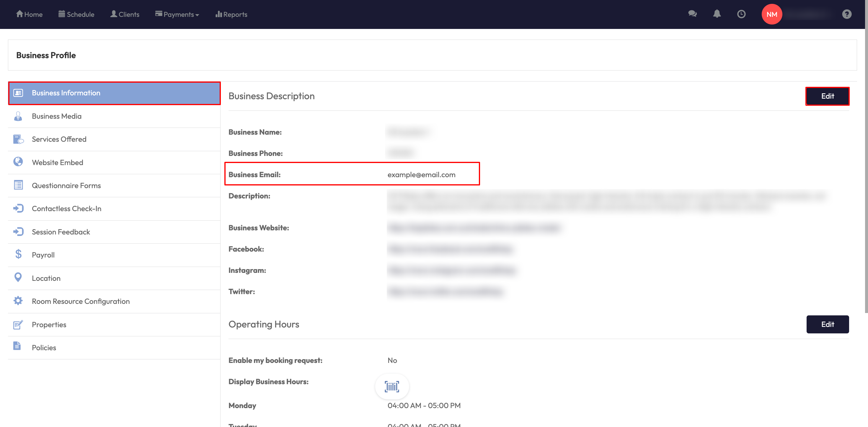Switch to Questionnaire Forms
This screenshot has width=868, height=427.
pyautogui.click(x=66, y=186)
